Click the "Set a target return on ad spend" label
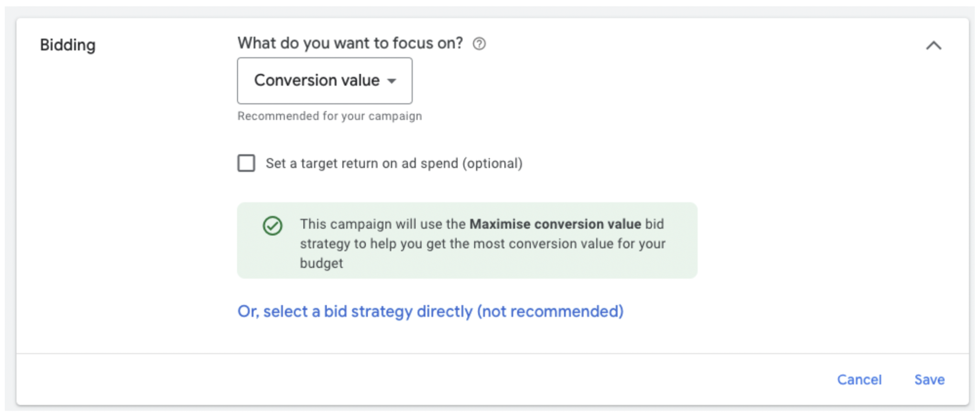 [363, 164]
